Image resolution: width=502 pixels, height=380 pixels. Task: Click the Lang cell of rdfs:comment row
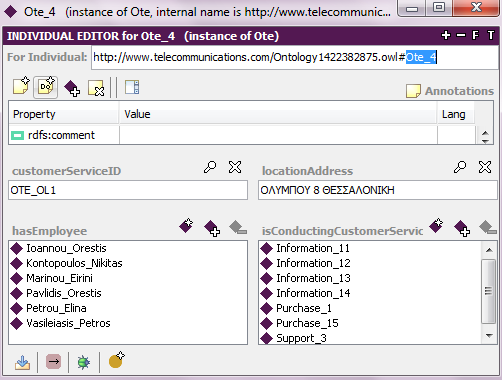click(x=456, y=135)
